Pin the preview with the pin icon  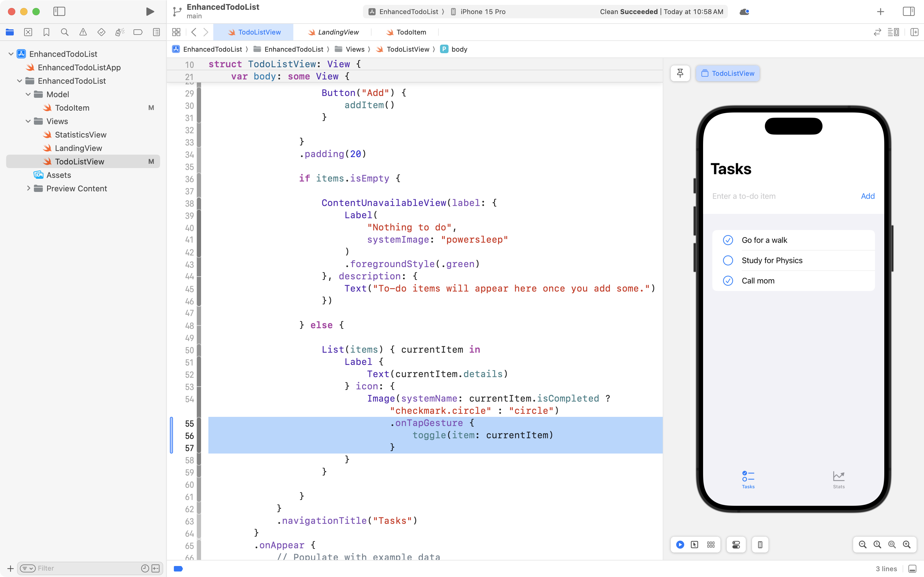(680, 73)
